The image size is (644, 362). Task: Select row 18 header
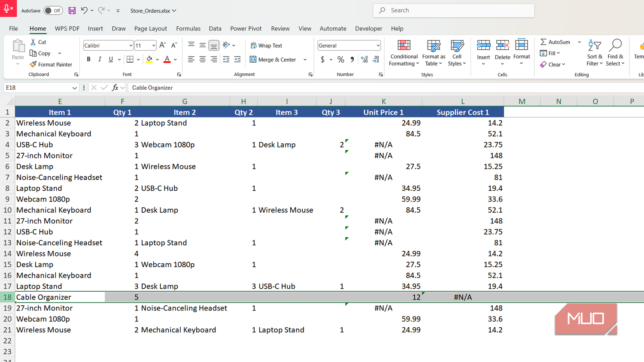[x=7, y=297]
